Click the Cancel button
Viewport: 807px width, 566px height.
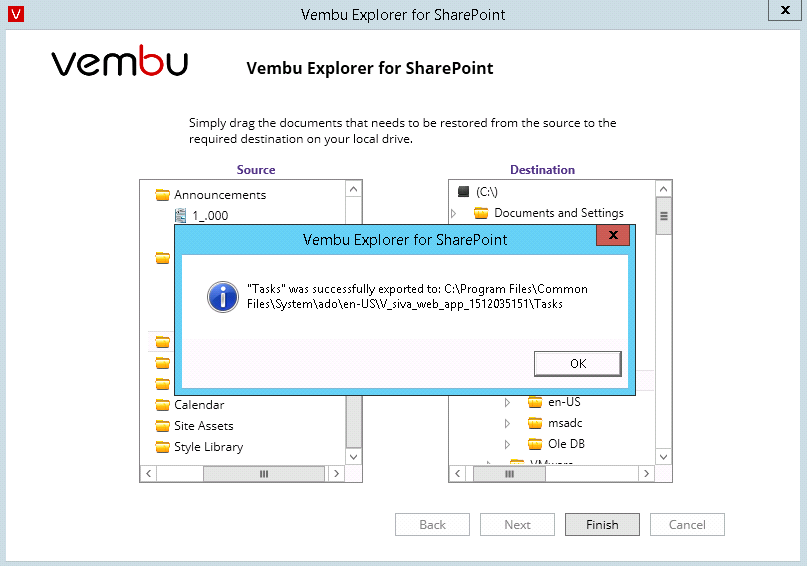click(x=687, y=524)
